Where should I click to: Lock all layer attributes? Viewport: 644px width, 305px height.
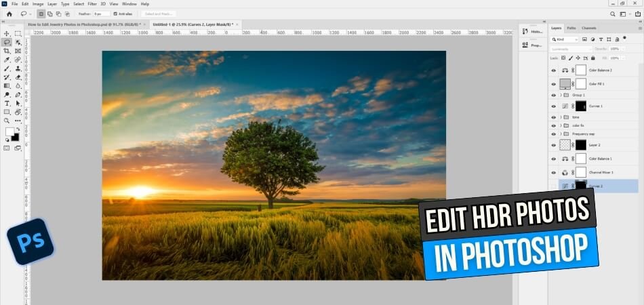[x=592, y=58]
